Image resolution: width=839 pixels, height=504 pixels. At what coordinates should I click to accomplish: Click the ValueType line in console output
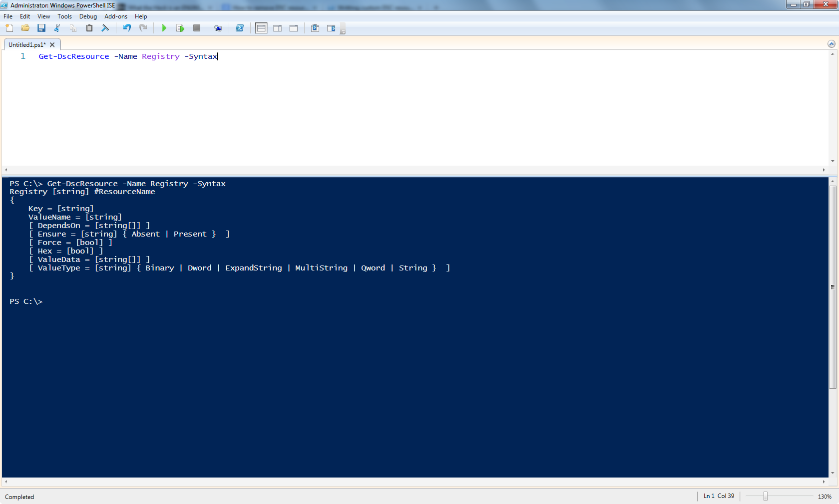(x=240, y=268)
